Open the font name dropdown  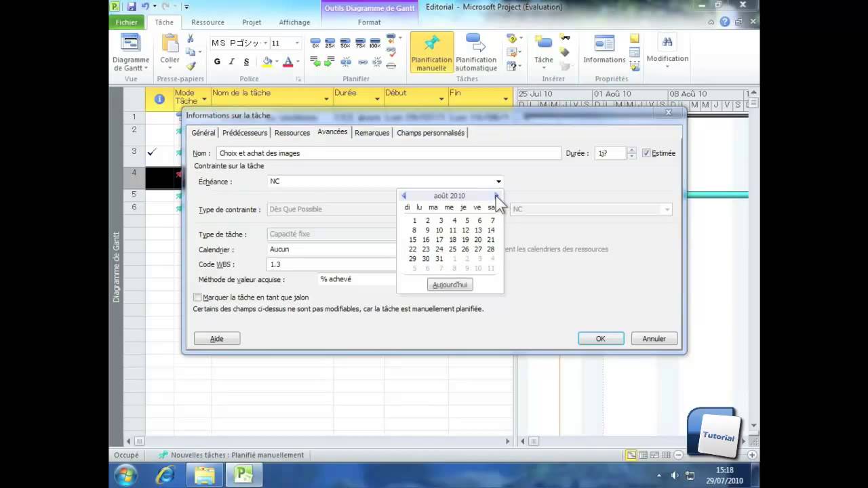[265, 43]
